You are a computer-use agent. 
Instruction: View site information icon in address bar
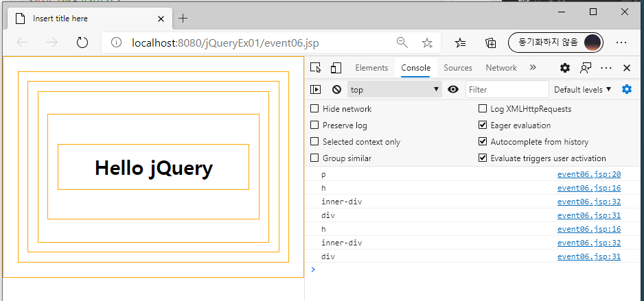[x=117, y=43]
